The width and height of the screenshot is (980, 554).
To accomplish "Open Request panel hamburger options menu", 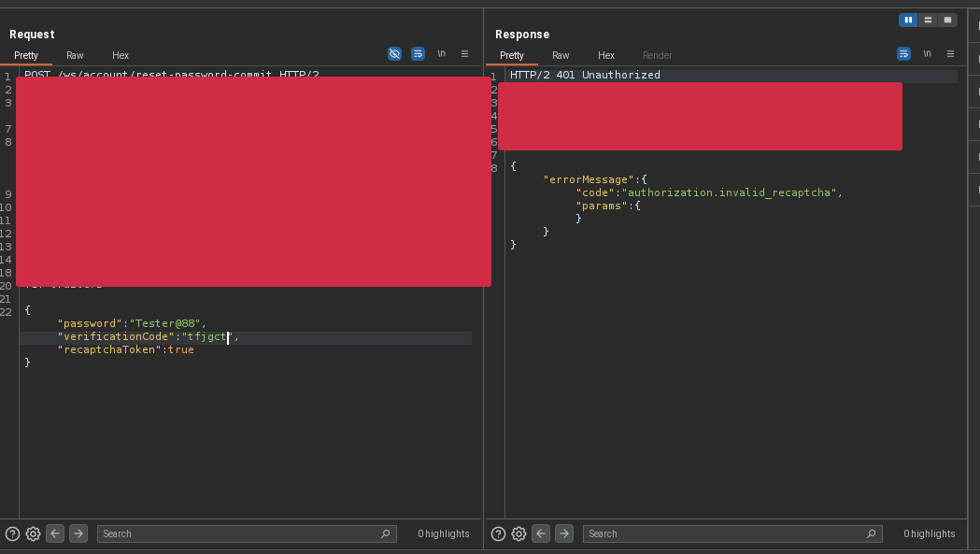I will click(x=464, y=54).
